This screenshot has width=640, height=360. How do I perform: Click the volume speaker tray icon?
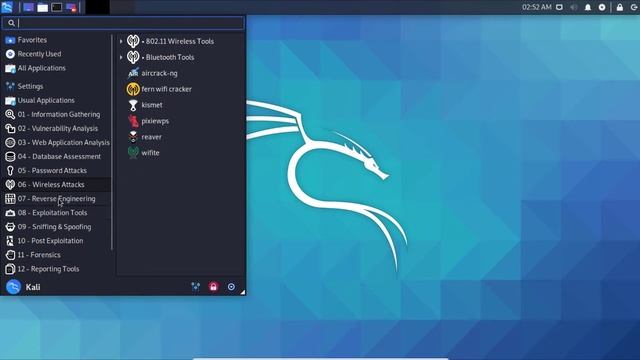[x=574, y=7]
